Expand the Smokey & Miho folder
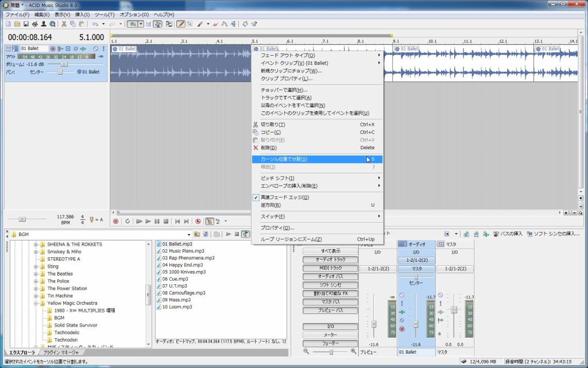Image resolution: width=588 pixels, height=368 pixels. [36, 252]
